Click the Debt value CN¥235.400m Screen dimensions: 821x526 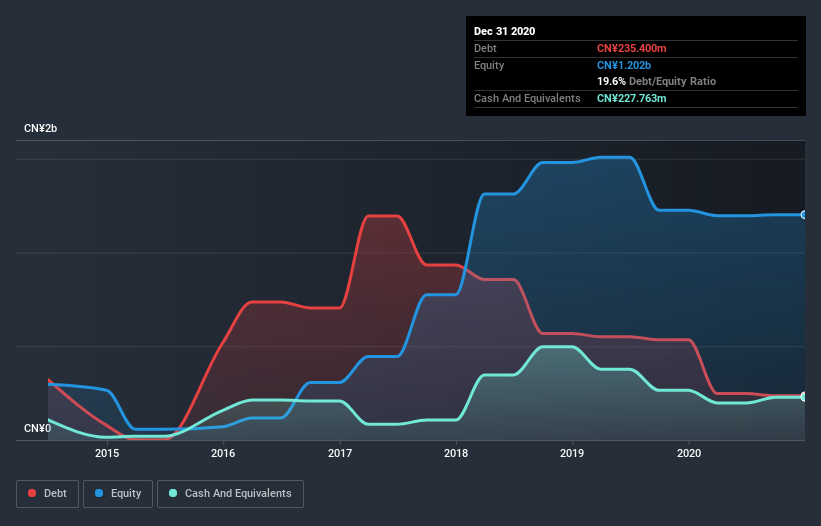click(x=631, y=48)
